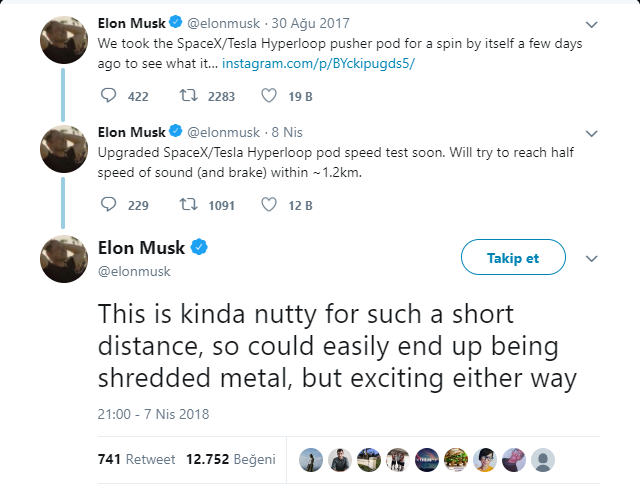The height and width of the screenshot is (486, 640).
Task: Reply to the 8 Nis tweet
Action: pos(110,205)
